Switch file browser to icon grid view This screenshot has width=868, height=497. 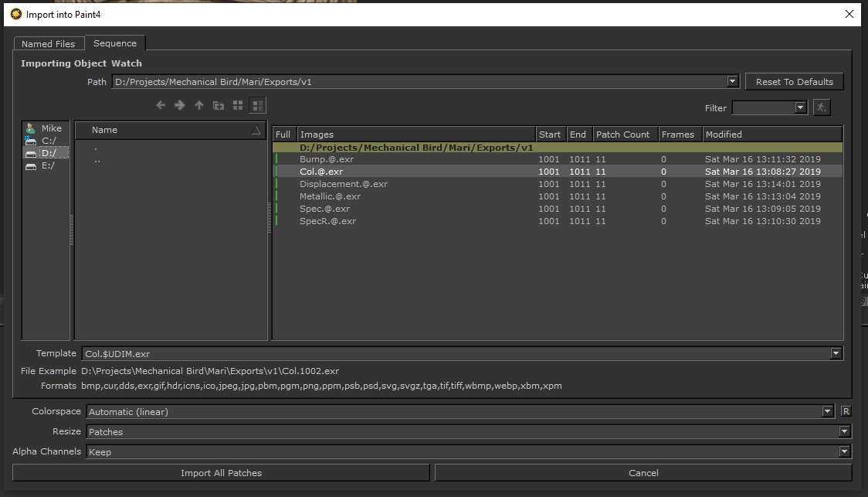pyautogui.click(x=238, y=105)
